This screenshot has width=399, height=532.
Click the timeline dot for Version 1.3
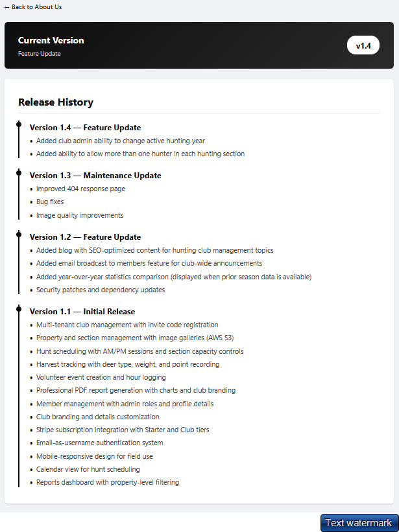coord(19,172)
